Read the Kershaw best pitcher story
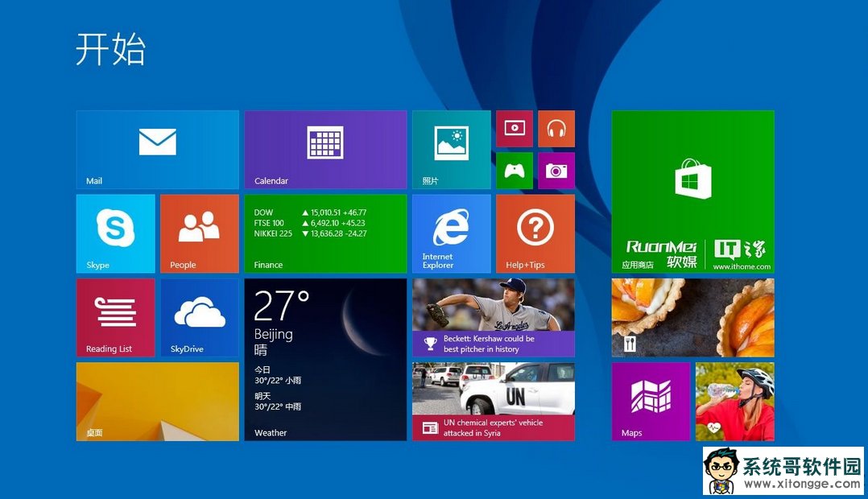The height and width of the screenshot is (499, 868). tap(493, 317)
